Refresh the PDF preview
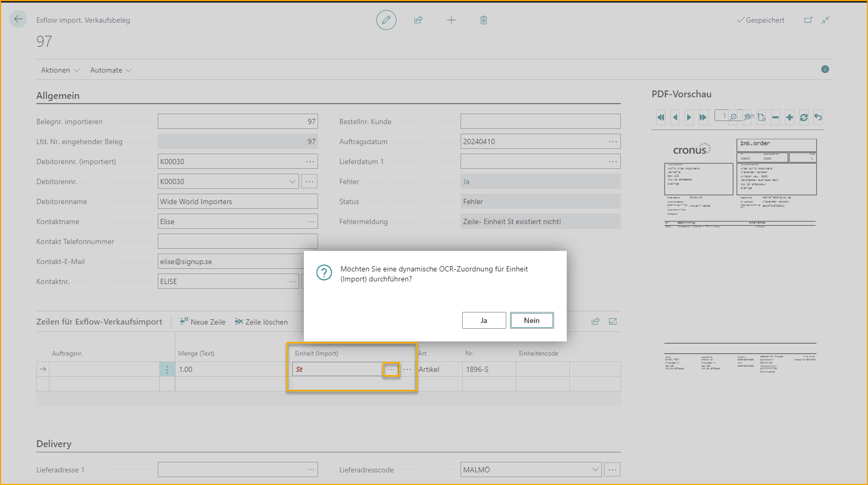The image size is (868, 485). [803, 117]
